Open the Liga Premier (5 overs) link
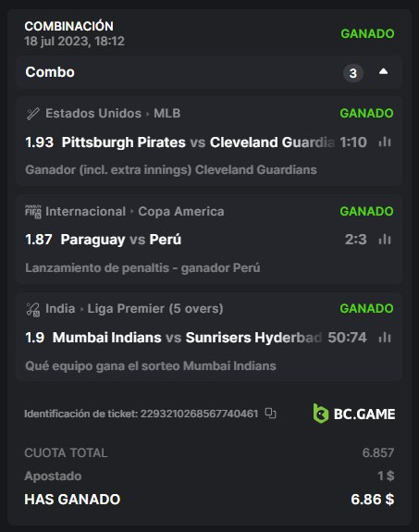419x532 pixels. tap(155, 309)
